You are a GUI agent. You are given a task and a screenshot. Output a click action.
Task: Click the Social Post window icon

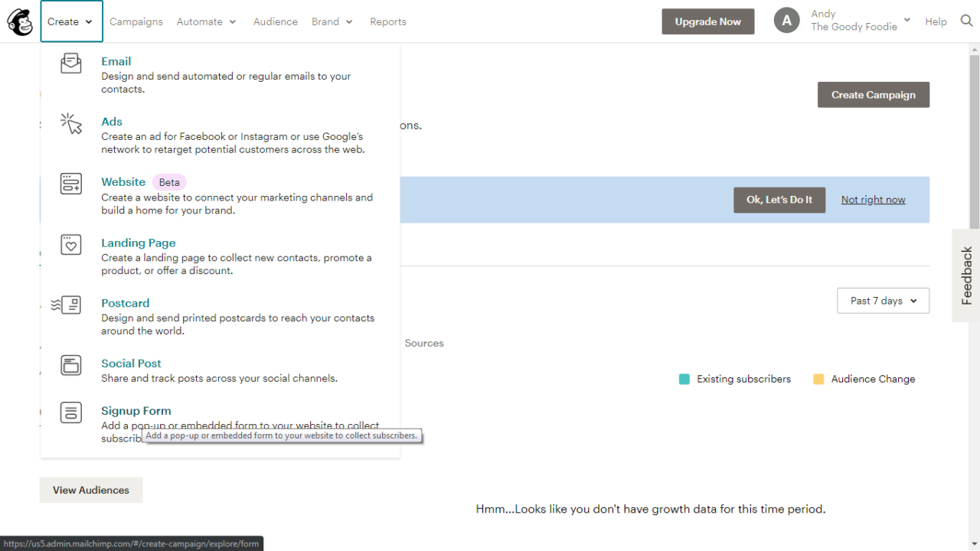71,365
